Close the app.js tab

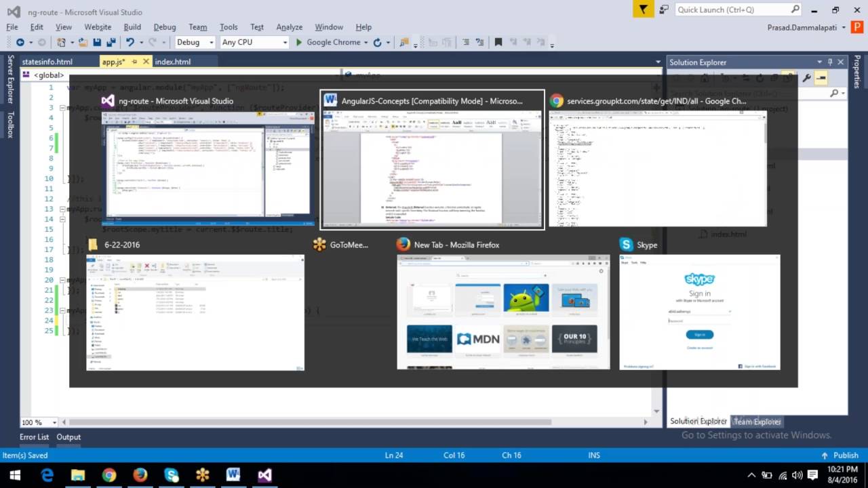146,62
